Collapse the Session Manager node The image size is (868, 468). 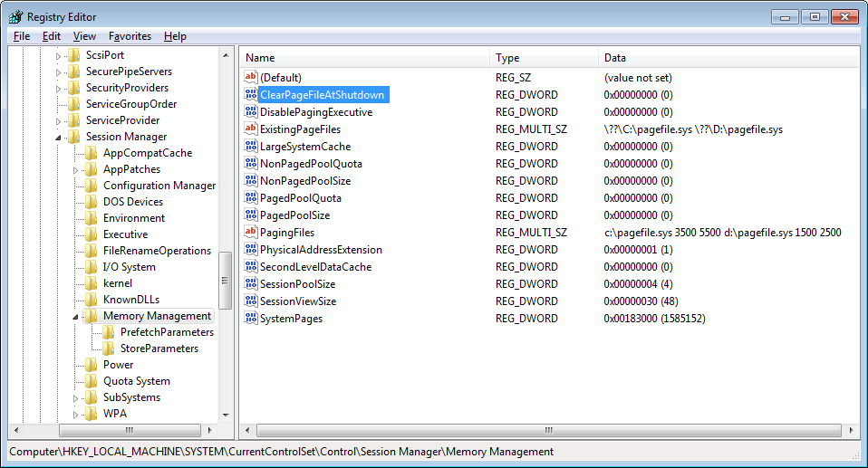tap(58, 138)
